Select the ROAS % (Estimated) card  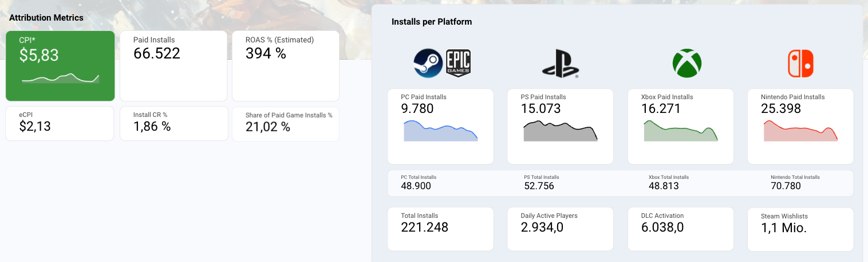tap(285, 66)
